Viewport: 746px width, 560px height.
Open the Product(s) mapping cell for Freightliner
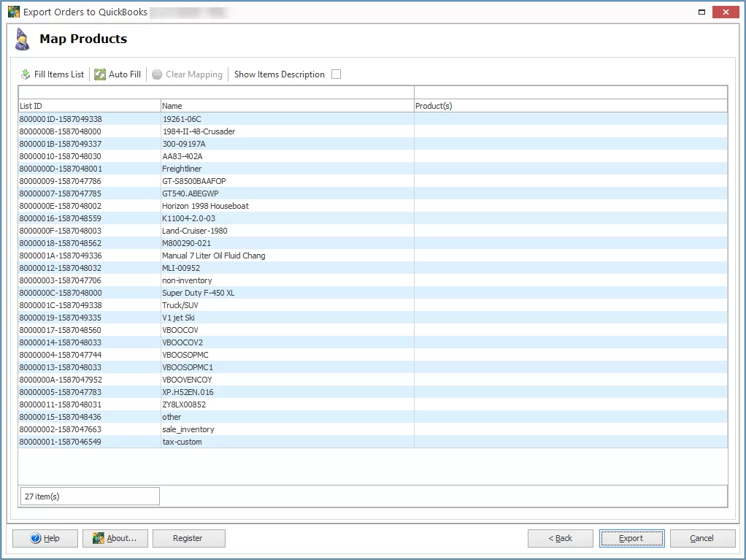pyautogui.click(x=569, y=169)
